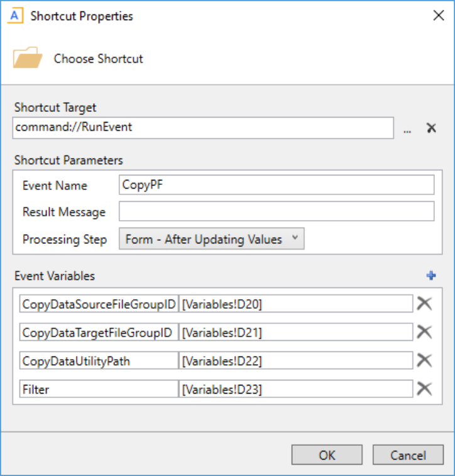Click the [Variables!D22] value field
Image resolution: width=455 pixels, height=476 pixels.
tap(295, 361)
